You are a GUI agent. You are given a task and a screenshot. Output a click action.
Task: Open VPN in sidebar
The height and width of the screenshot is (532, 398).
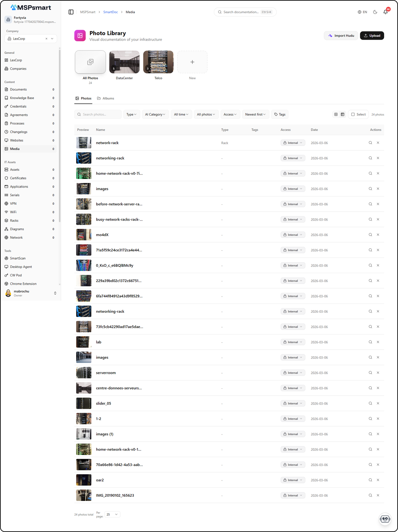click(x=30, y=203)
